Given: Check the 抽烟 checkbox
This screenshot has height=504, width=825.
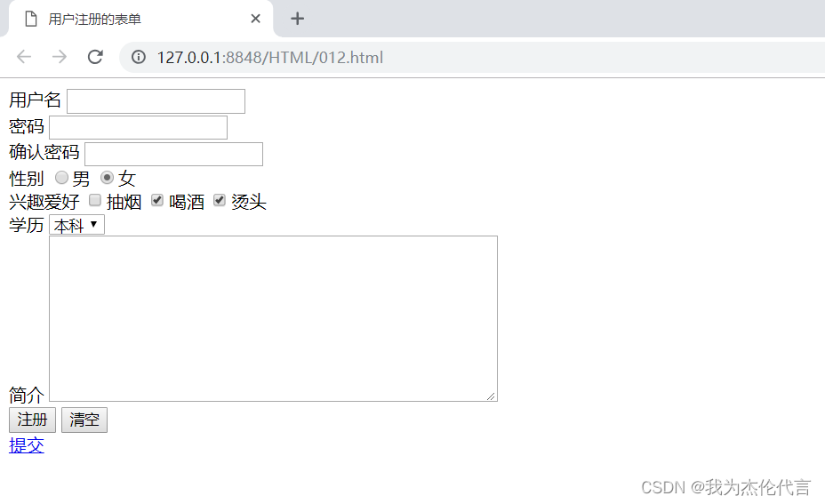Looking at the screenshot, I should click(95, 200).
